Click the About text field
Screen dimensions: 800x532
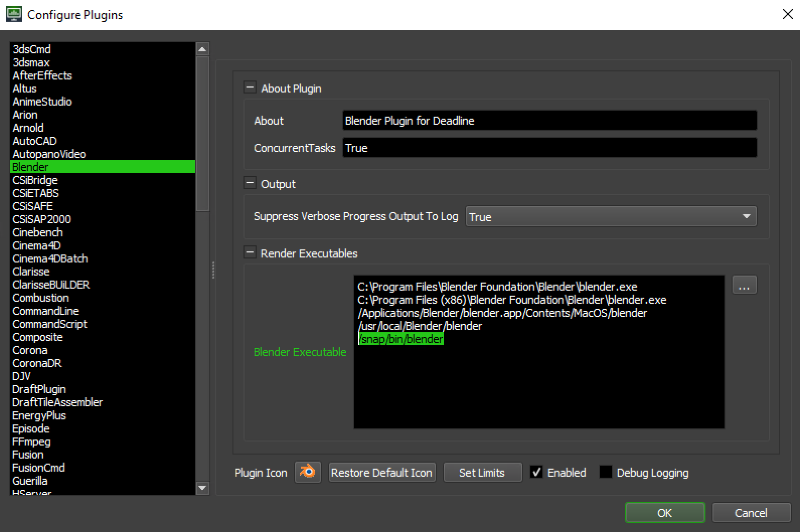tap(550, 121)
